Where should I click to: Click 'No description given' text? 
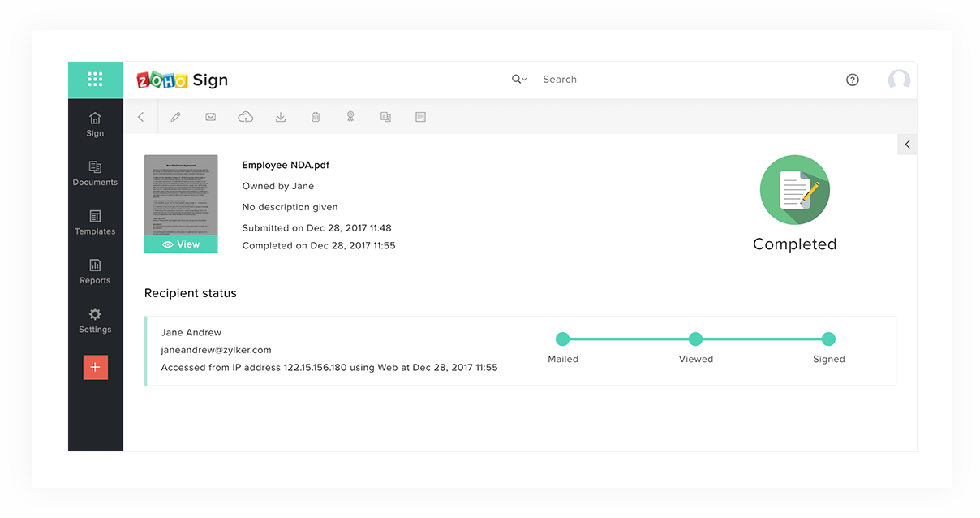click(x=290, y=207)
